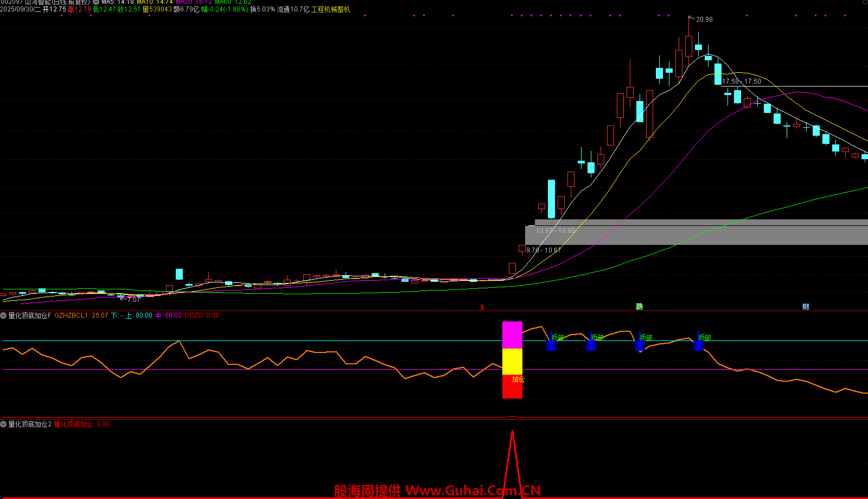Click the 工程机械整机 sector link
The width and height of the screenshot is (868, 499).
330,10
